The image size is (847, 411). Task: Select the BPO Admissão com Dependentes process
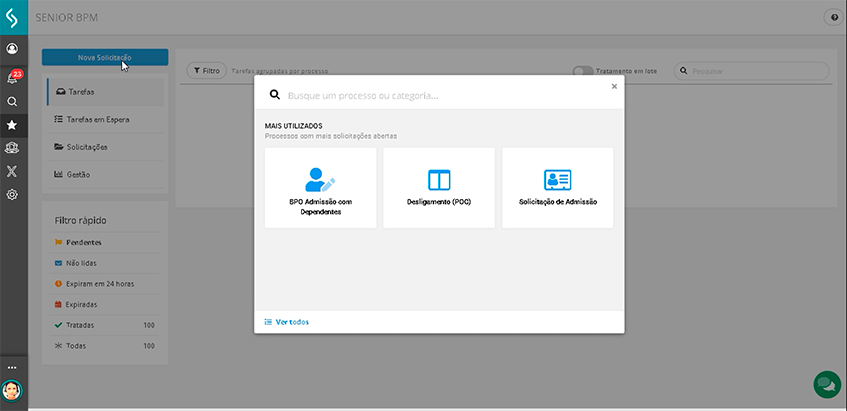(320, 188)
